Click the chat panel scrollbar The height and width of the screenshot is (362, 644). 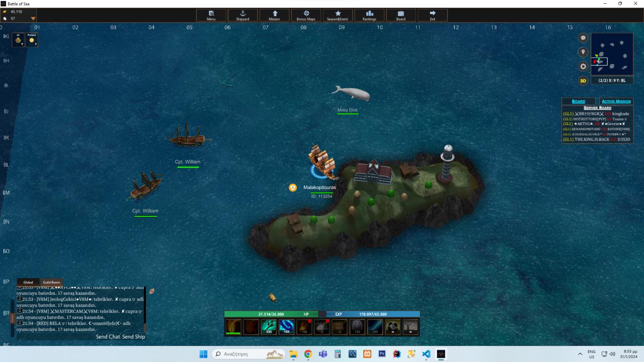(145, 310)
